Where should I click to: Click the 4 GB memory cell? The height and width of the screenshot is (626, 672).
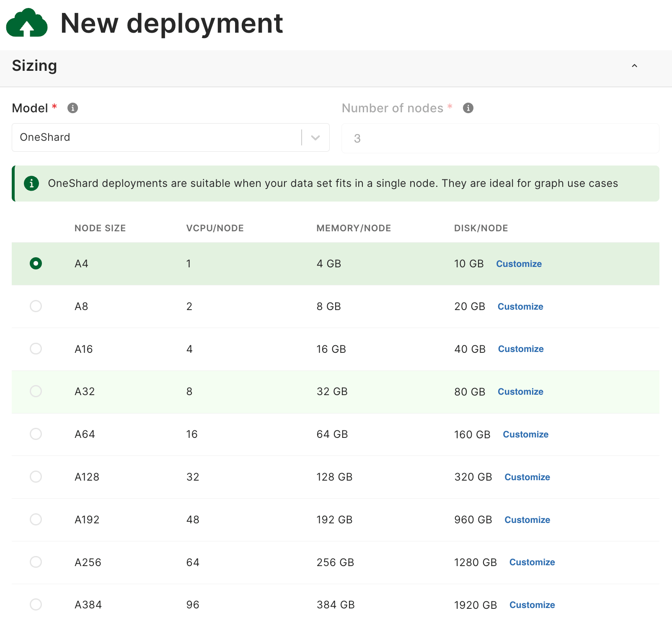point(329,264)
